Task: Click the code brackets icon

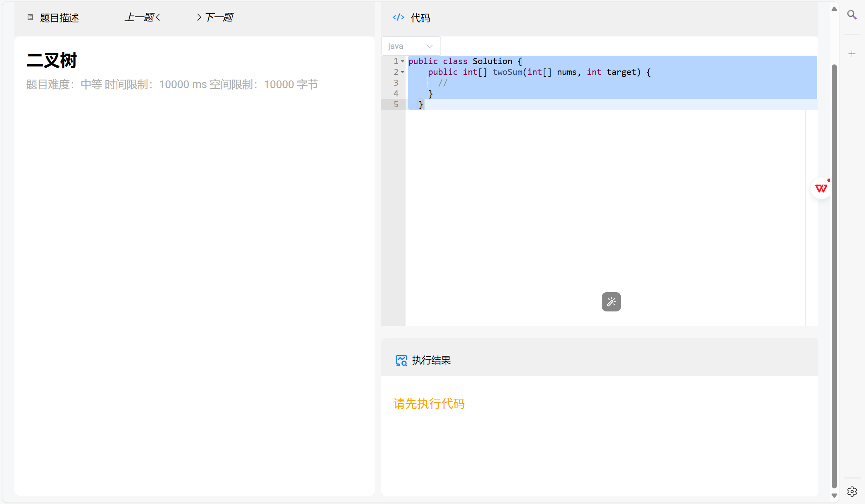Action: 398,17
